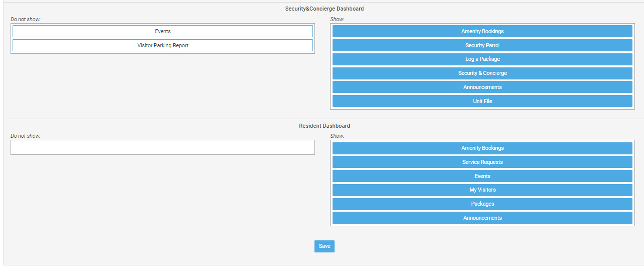Click Amenity Bookings in Security&Concierge Show list
644x266 pixels.
[x=482, y=31]
